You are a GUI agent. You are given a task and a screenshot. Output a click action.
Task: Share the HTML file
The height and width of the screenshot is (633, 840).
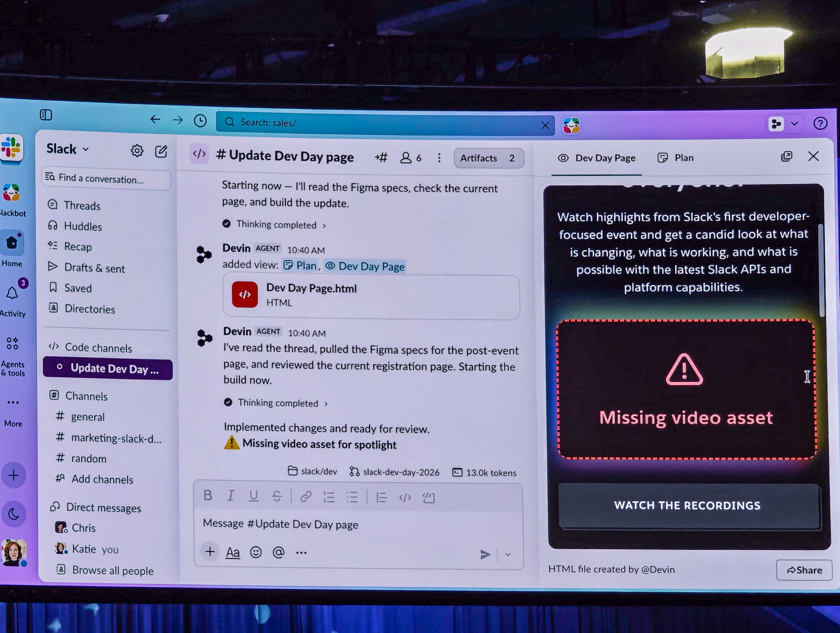(804, 570)
